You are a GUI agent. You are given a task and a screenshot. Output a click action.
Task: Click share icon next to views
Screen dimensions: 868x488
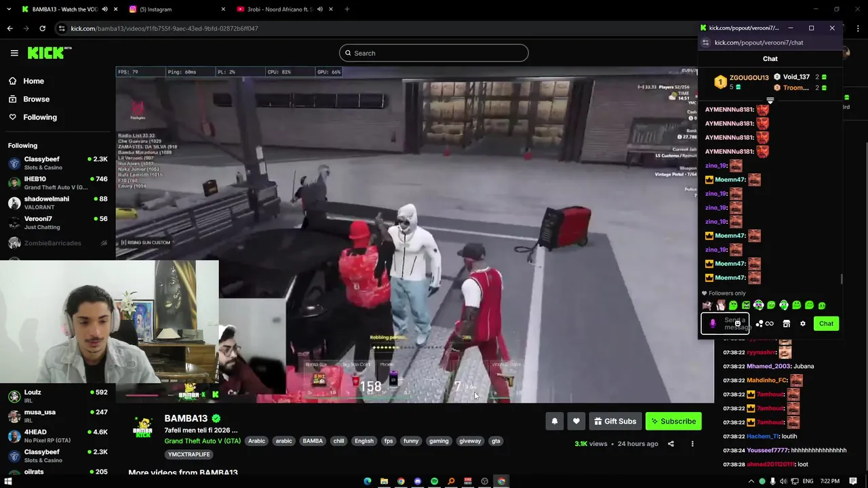[x=671, y=444]
